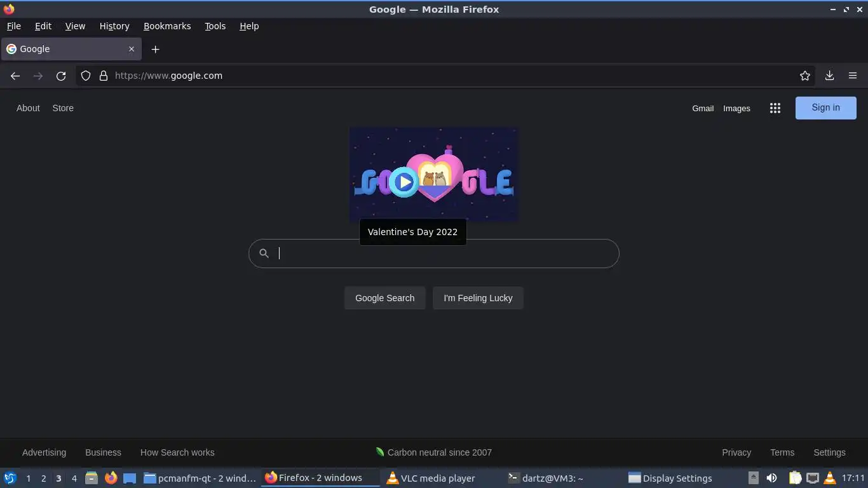The image size is (868, 488).
Task: Click the VLC cone tray icon
Action: click(x=829, y=478)
